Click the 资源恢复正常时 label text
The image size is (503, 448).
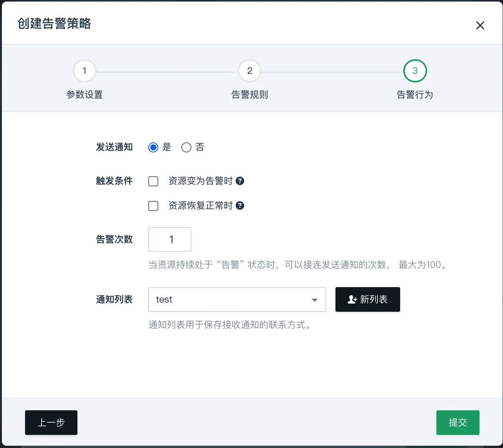tap(201, 206)
